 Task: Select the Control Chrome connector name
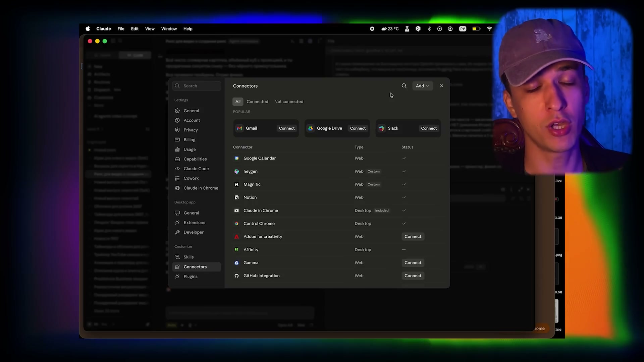click(x=259, y=224)
